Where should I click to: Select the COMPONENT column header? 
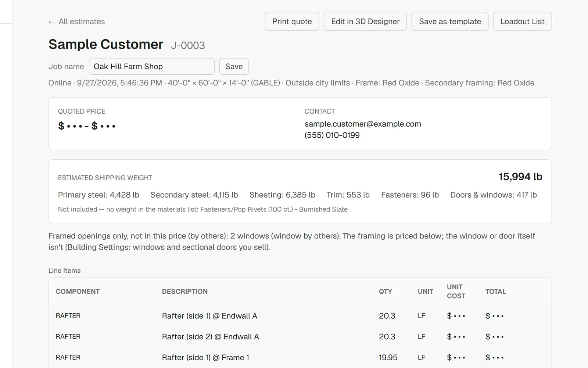(x=78, y=291)
